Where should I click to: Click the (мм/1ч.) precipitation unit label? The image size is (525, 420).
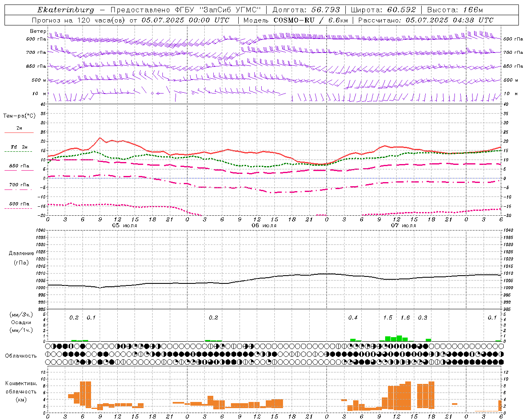(x=21, y=330)
